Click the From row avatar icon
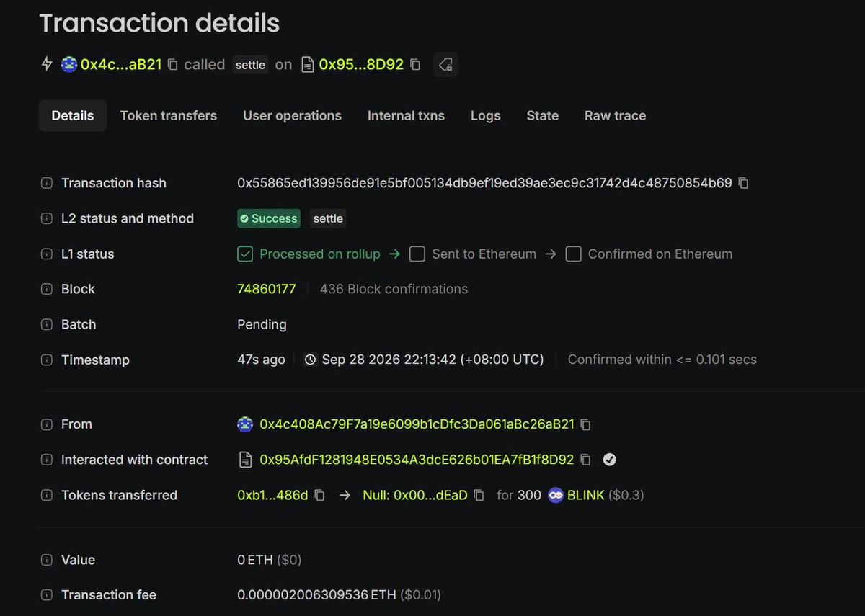This screenshot has width=865, height=616. pyautogui.click(x=245, y=424)
